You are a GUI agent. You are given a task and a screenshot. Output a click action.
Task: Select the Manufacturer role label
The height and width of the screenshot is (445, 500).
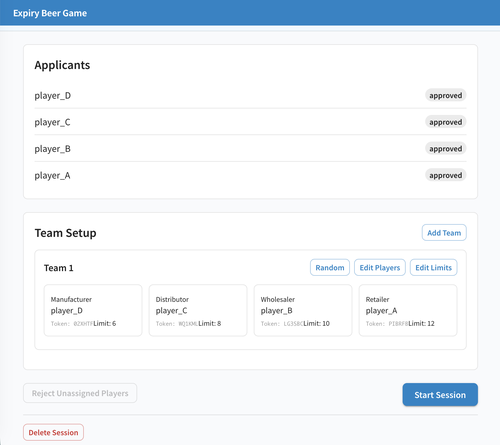click(x=71, y=299)
